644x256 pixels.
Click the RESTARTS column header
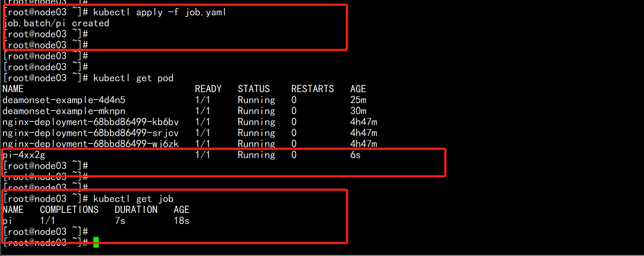313,89
